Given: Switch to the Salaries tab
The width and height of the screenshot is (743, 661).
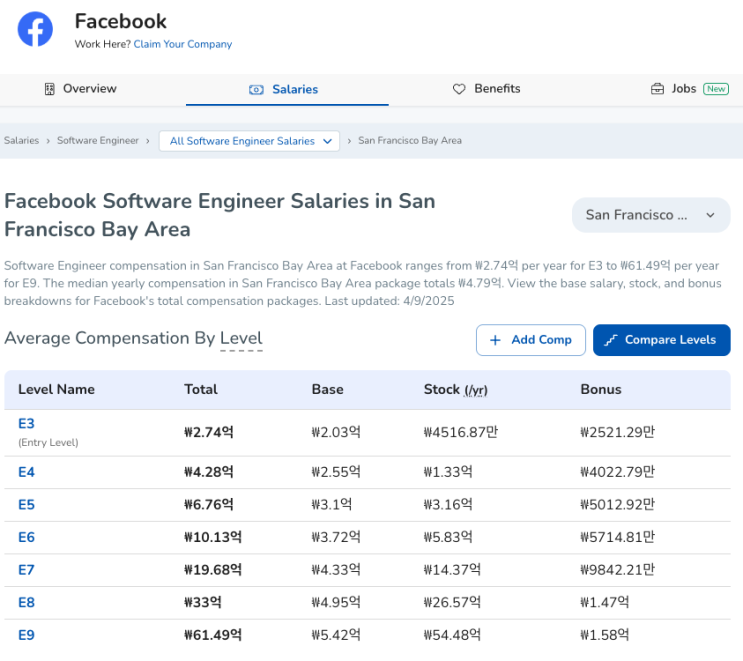Looking at the screenshot, I should 287,90.
